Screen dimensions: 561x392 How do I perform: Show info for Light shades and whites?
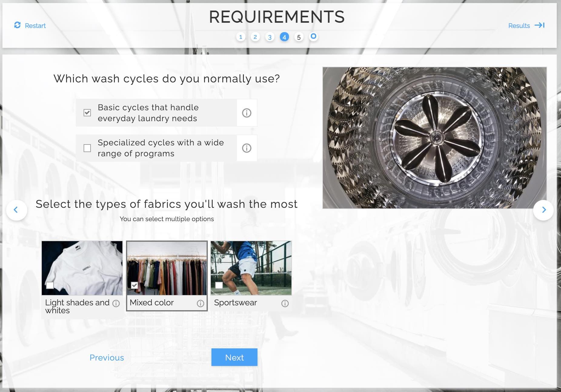coord(116,304)
